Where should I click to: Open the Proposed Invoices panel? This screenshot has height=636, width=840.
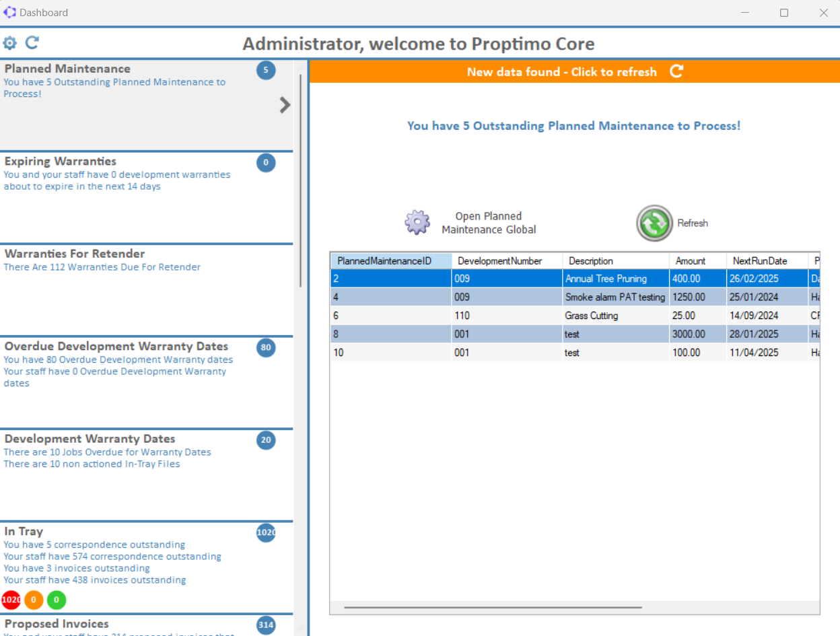coord(147,625)
